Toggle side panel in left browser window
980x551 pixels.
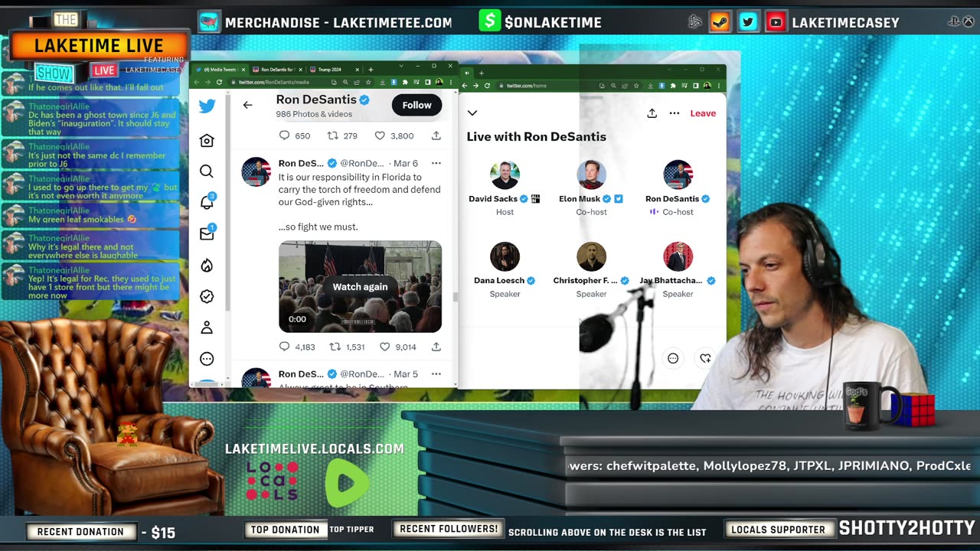(x=428, y=82)
